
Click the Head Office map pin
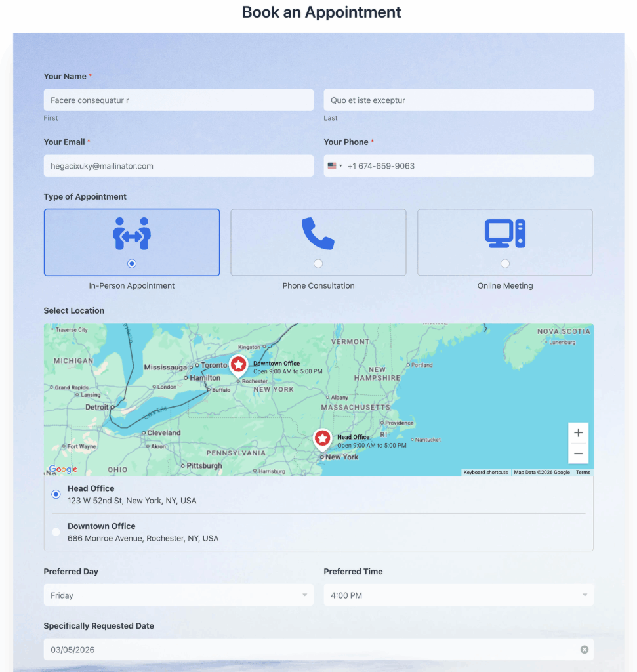coord(322,438)
